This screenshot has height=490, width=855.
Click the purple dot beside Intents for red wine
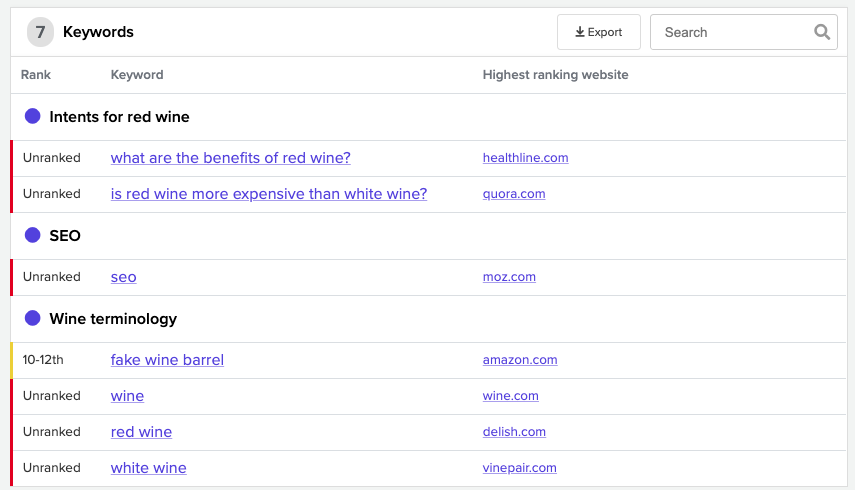click(33, 116)
